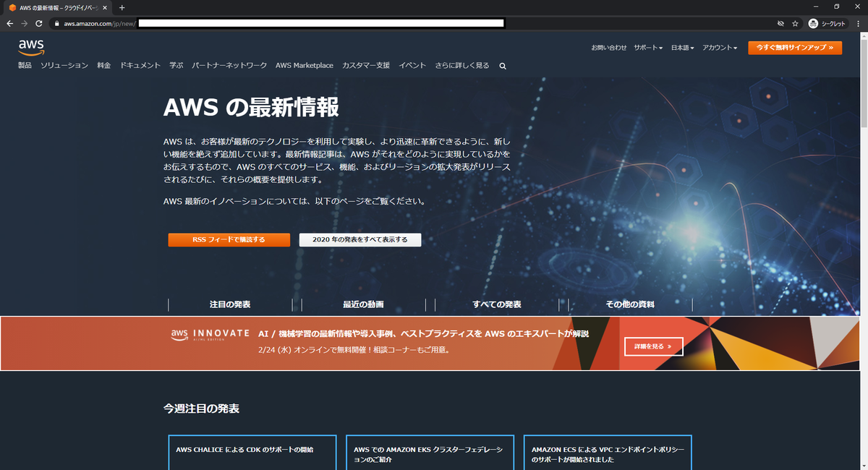Viewport: 868px width, 470px height.
Task: Open AMAZON ECS VPC エンドポイントポリシー card
Action: [607, 452]
